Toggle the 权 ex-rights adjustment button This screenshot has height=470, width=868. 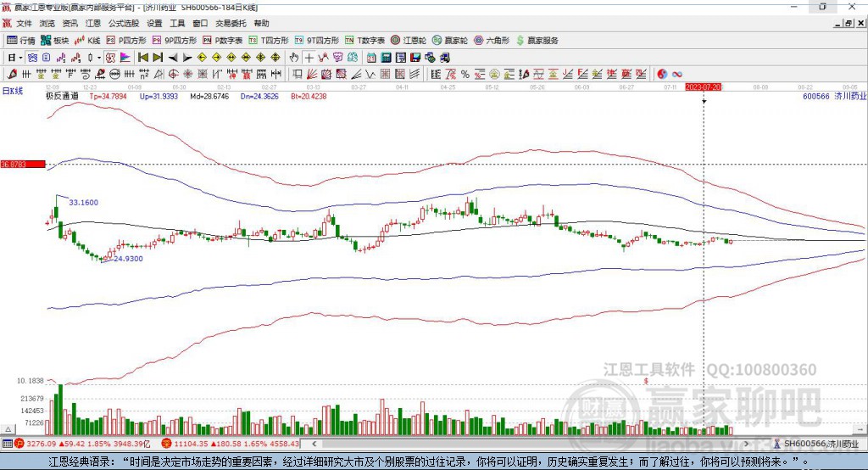pyautogui.click(x=110, y=58)
